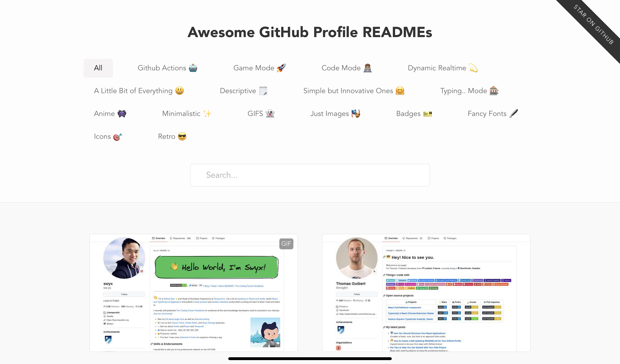The height and width of the screenshot is (364, 620).
Task: Show Minimalistic profile READMEs
Action: (186, 114)
